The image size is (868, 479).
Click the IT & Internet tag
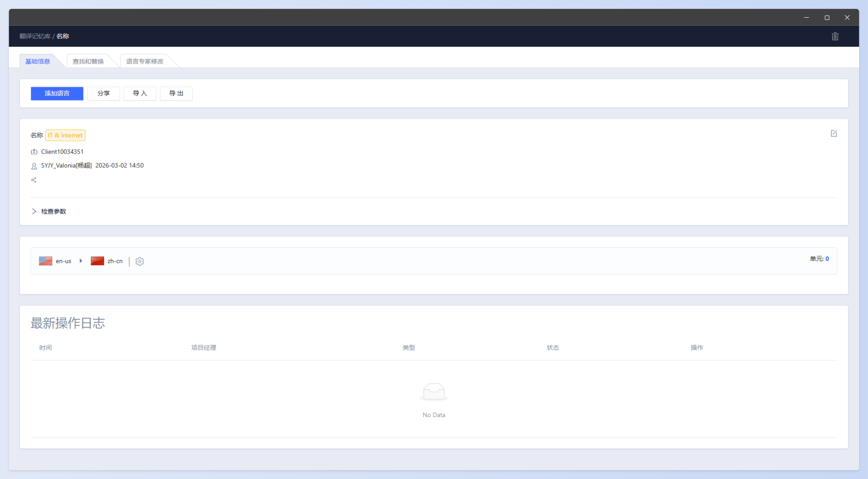65,135
